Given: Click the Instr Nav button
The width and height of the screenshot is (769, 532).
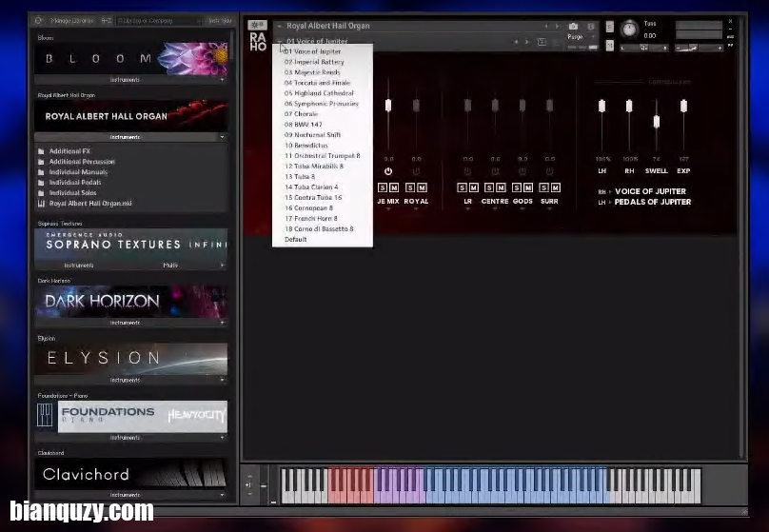Looking at the screenshot, I should coord(220,21).
